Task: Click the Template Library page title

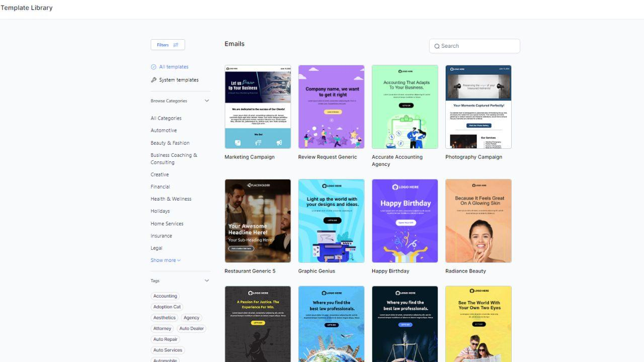Action: pos(26,8)
